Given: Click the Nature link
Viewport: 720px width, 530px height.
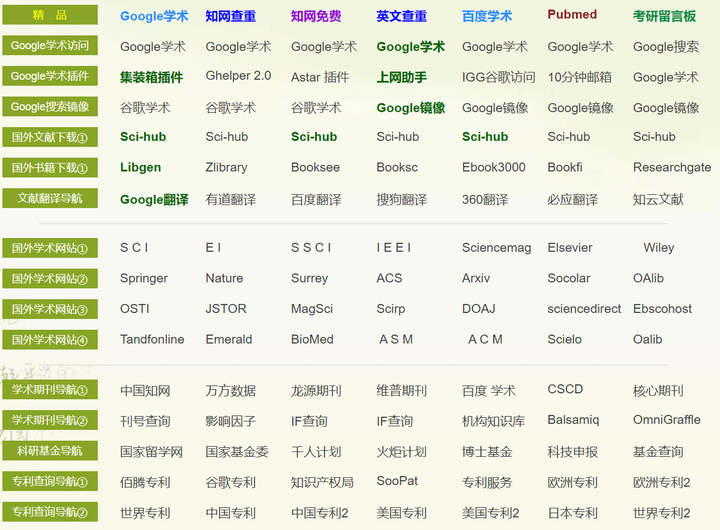Looking at the screenshot, I should pyautogui.click(x=224, y=278).
